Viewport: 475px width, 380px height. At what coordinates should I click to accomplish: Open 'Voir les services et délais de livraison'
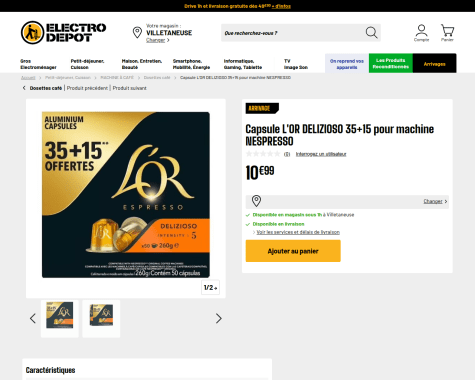tap(298, 232)
